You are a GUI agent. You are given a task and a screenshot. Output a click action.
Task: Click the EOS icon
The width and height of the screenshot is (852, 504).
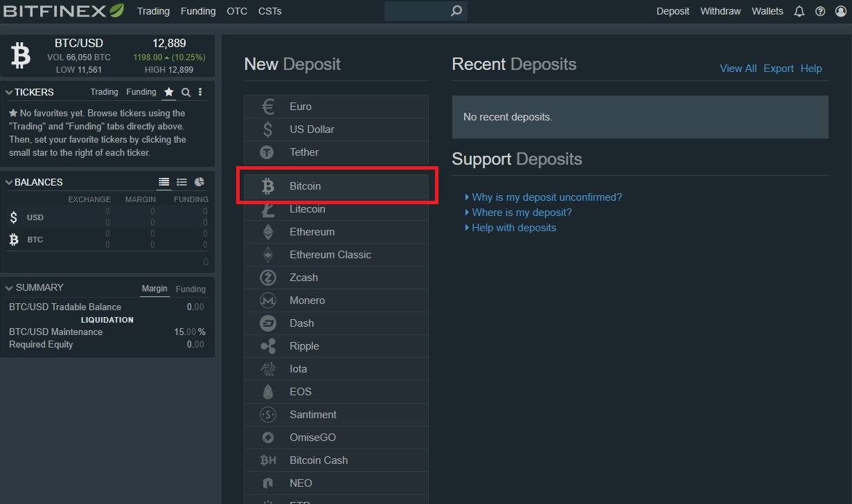[x=267, y=392]
